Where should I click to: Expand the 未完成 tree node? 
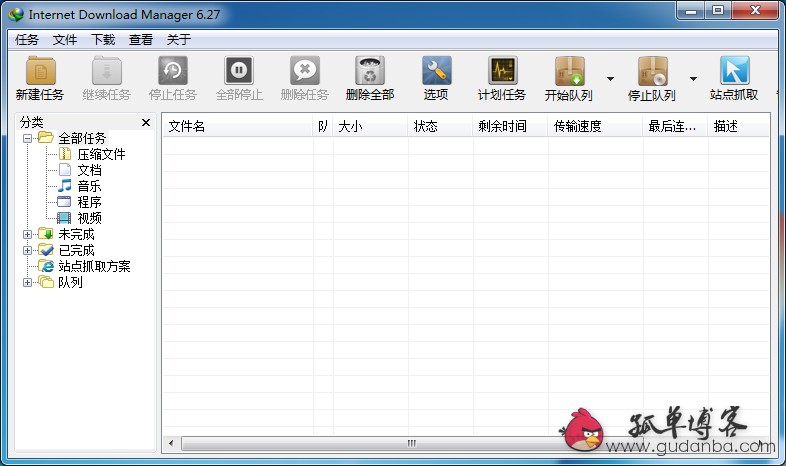pos(28,234)
